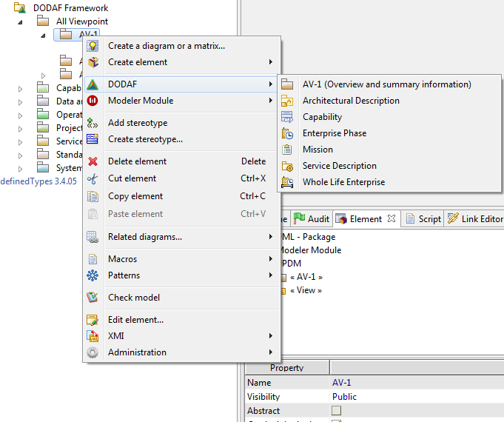Expand the Data a... viewpoint node
The width and height of the screenshot is (504, 422).
click(20, 103)
